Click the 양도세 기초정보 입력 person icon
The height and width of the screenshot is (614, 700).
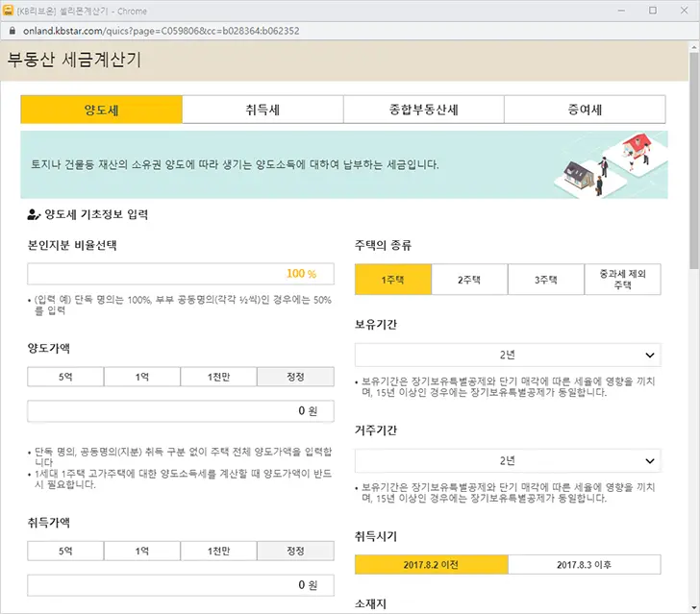click(34, 214)
